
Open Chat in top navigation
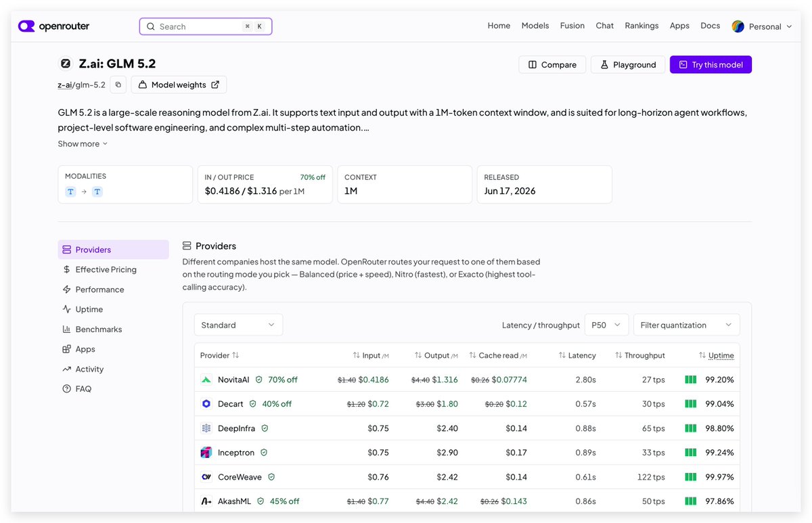click(x=605, y=26)
